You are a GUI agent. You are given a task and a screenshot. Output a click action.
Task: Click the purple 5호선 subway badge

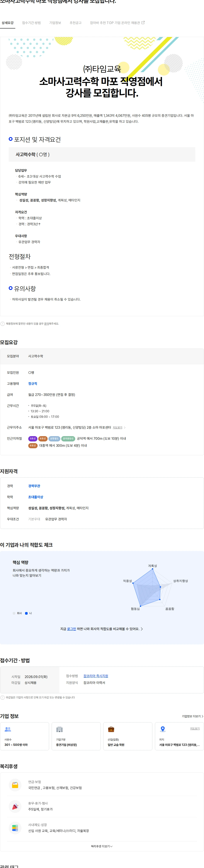click(33, 439)
